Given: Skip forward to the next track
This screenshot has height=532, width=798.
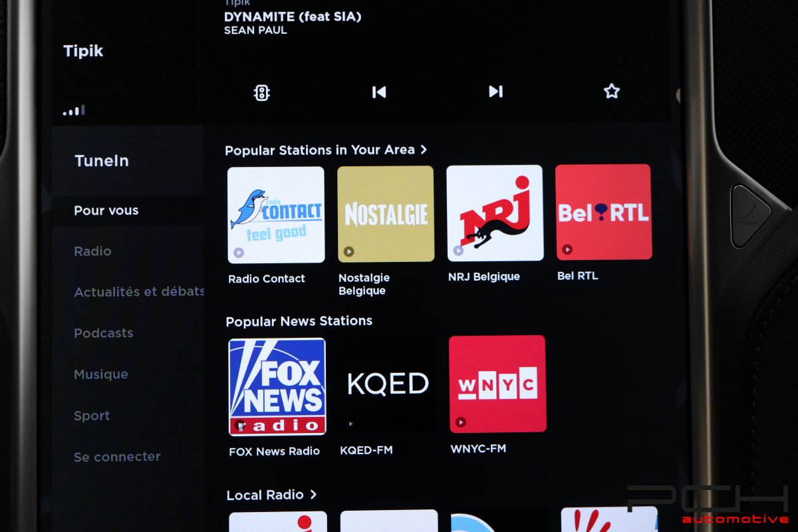Looking at the screenshot, I should (495, 91).
